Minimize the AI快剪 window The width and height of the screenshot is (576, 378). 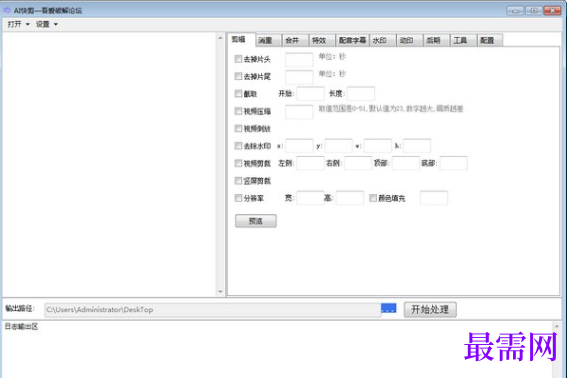[515, 11]
